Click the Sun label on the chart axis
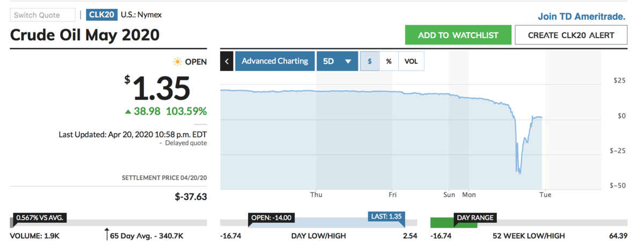The image size is (644, 247). (x=450, y=195)
